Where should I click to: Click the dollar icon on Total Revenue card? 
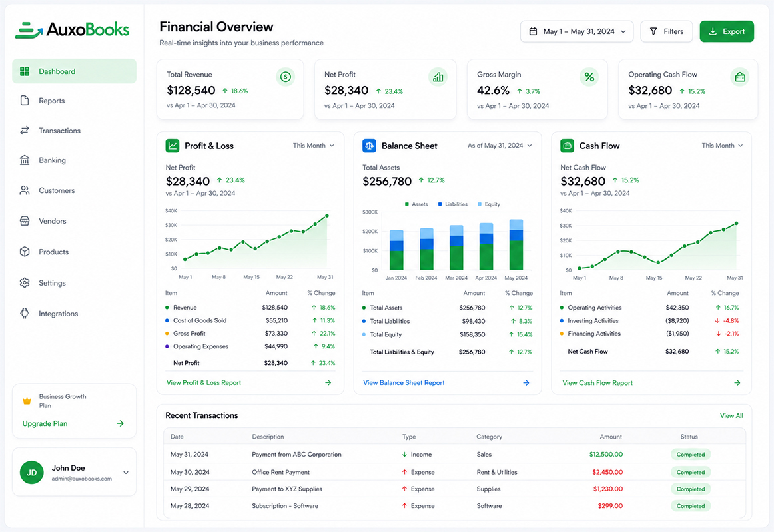[x=285, y=77]
